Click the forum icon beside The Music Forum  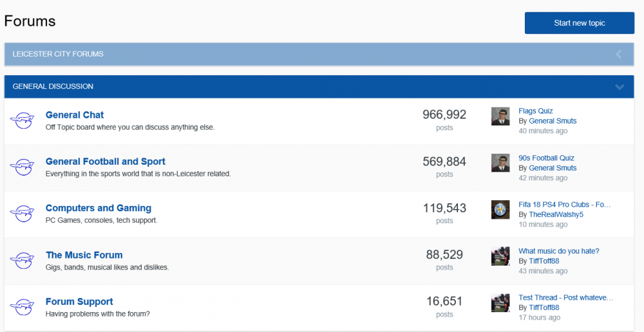22,260
